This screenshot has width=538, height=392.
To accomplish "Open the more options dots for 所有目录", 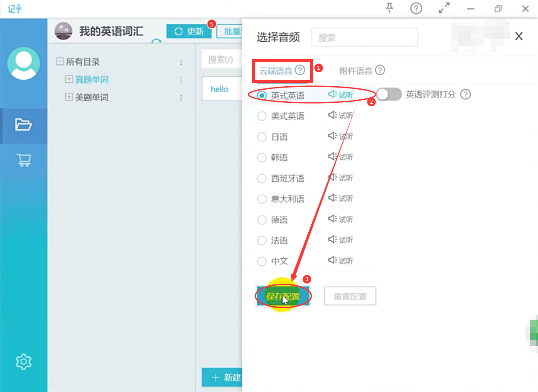I will point(181,62).
